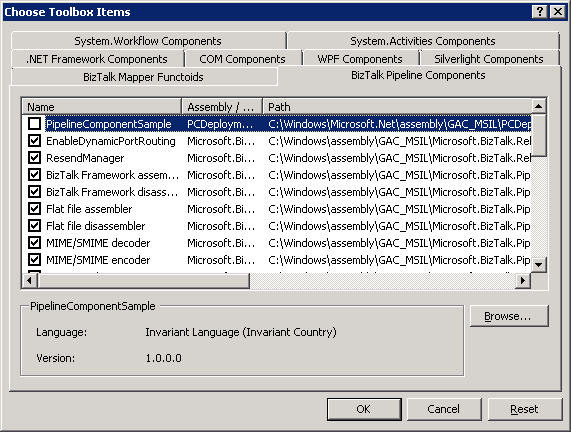Switch to BizTalk Mapper Functoids tab
The height and width of the screenshot is (432, 571).
click(x=143, y=77)
